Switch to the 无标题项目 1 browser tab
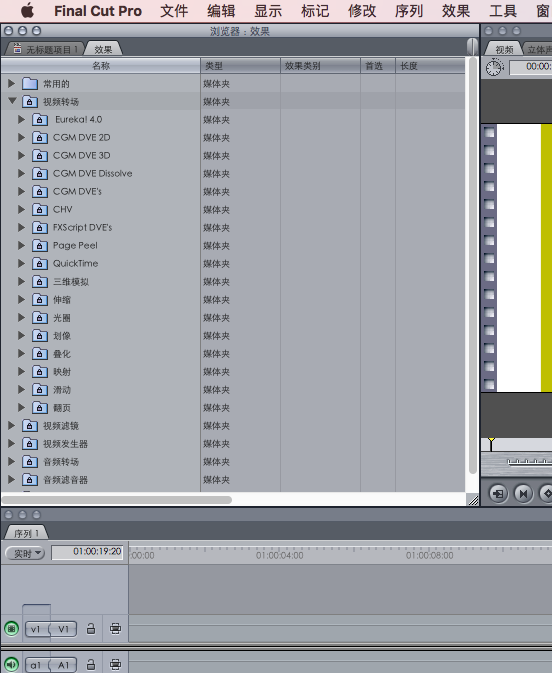 45,49
